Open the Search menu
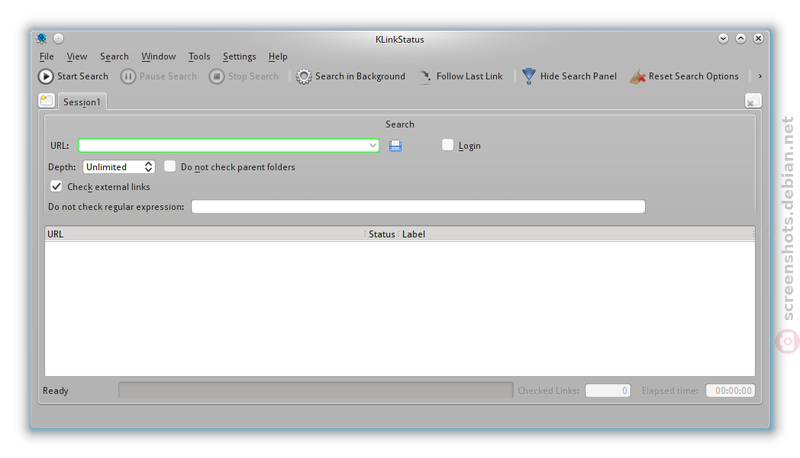800x458 pixels. point(114,57)
